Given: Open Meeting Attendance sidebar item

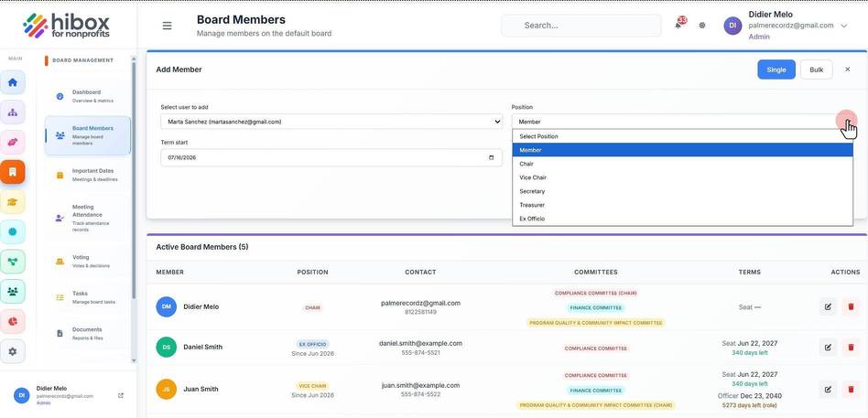Looking at the screenshot, I should point(88,218).
